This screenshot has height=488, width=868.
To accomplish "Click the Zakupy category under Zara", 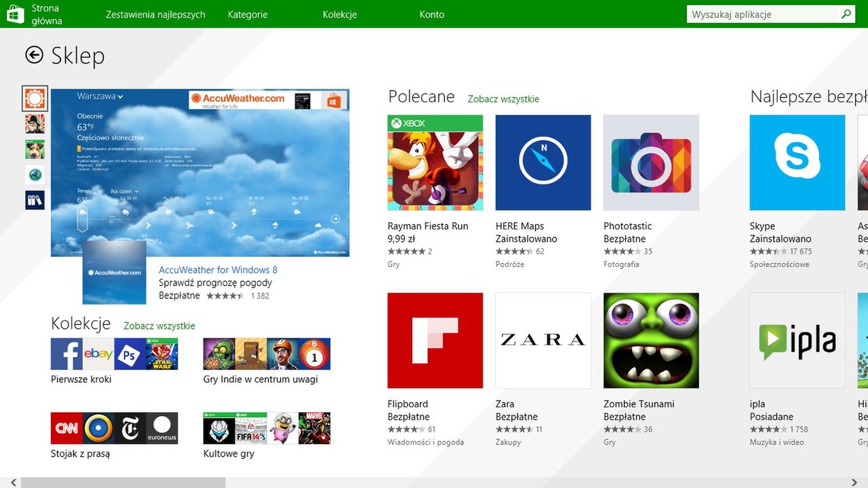I will pos(509,443).
